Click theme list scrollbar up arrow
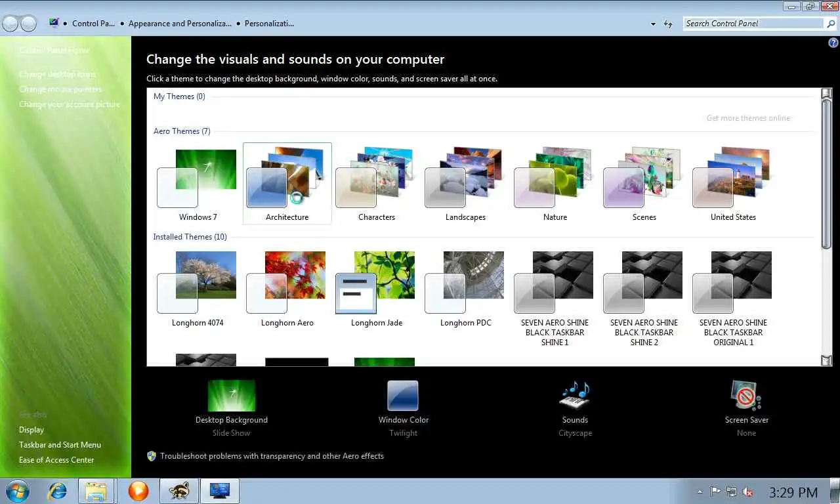The image size is (840, 504). 827,93
